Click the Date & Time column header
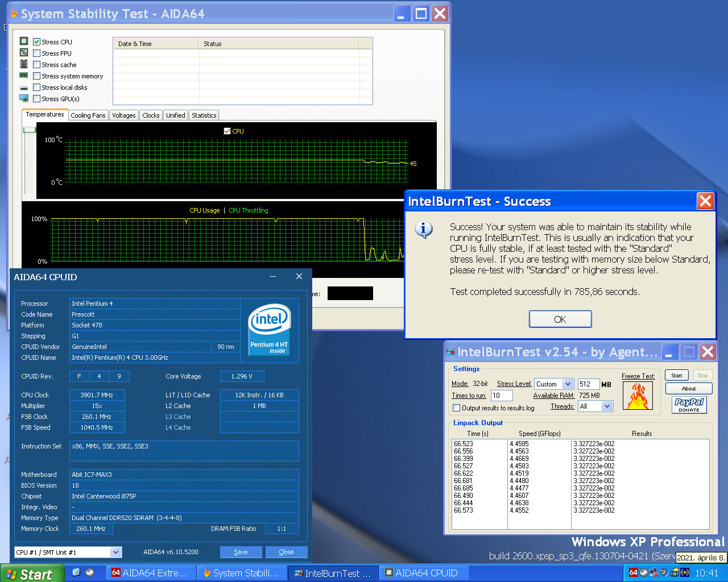Image resolution: width=728 pixels, height=582 pixels. coord(156,44)
